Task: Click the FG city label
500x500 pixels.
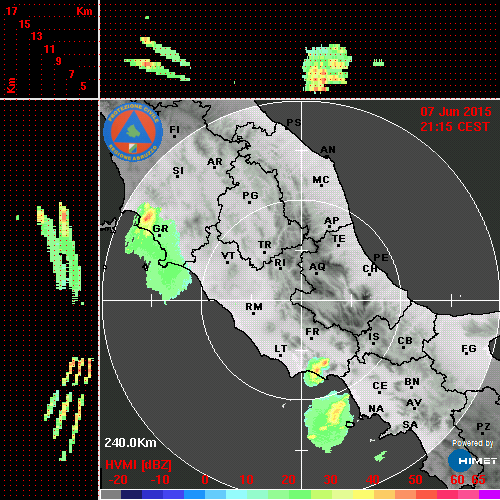Action: pos(469,349)
